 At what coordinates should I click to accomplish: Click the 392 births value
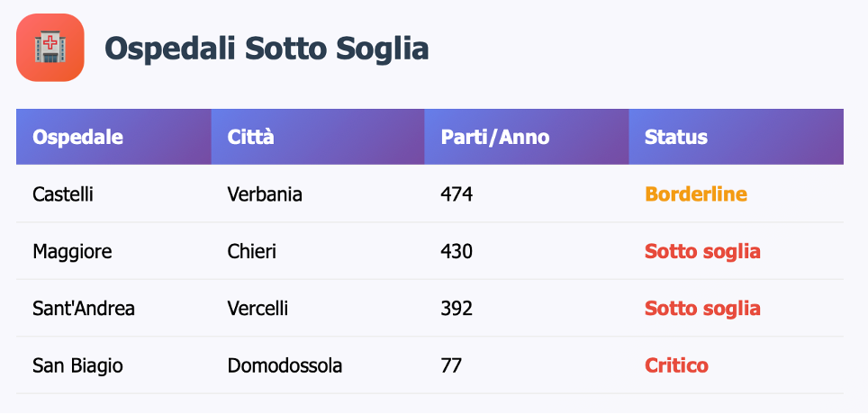click(x=457, y=309)
